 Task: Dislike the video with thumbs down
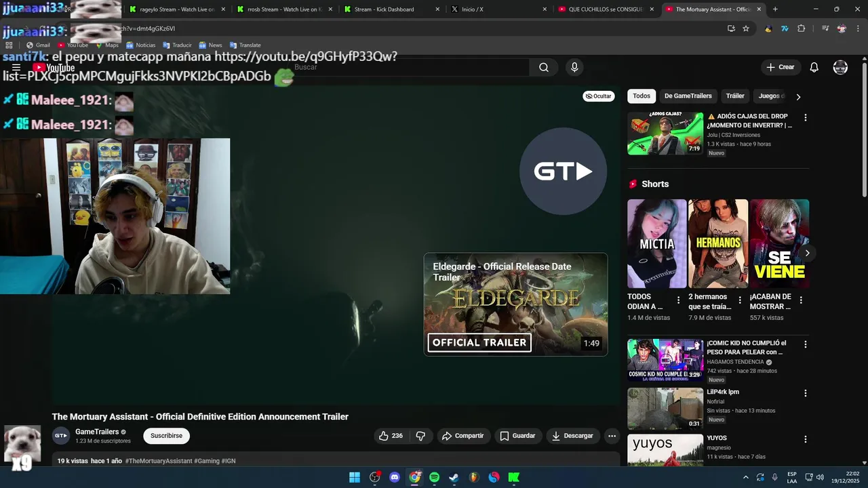click(420, 436)
